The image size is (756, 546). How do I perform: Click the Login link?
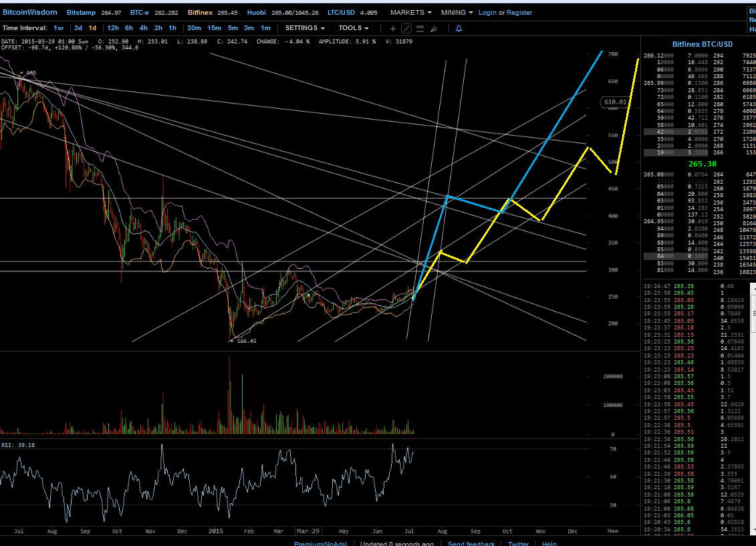(487, 13)
